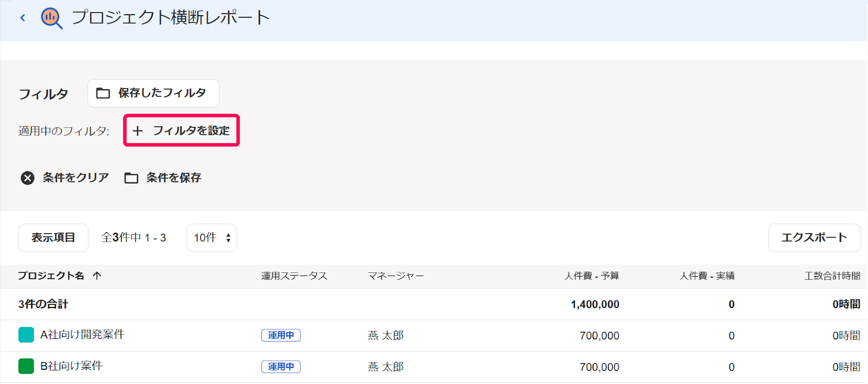868x384 pixels.
Task: Click 700,000 budget in B社向け案件 row
Action: (x=599, y=367)
